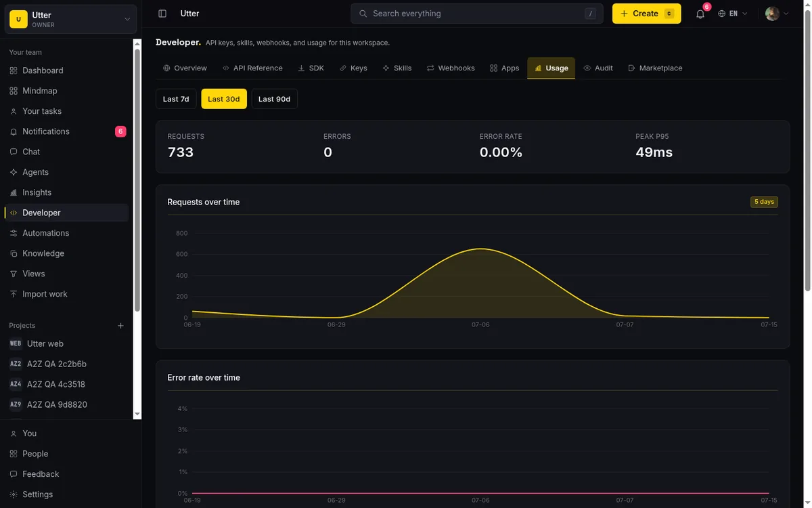Click the 5 days badge on chart
The width and height of the screenshot is (812, 508).
pos(764,202)
